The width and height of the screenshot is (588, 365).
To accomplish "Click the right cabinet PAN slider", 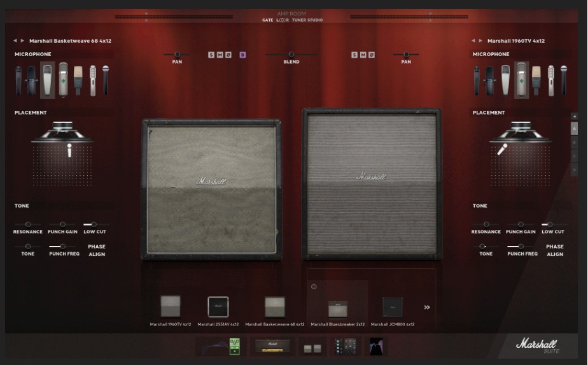I will click(406, 54).
